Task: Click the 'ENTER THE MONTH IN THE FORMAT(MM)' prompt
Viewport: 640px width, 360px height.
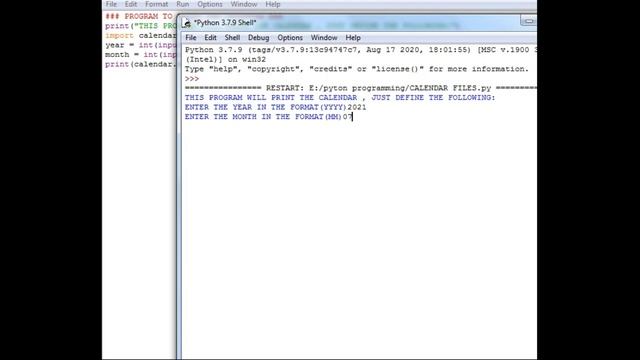Action: (x=263, y=117)
